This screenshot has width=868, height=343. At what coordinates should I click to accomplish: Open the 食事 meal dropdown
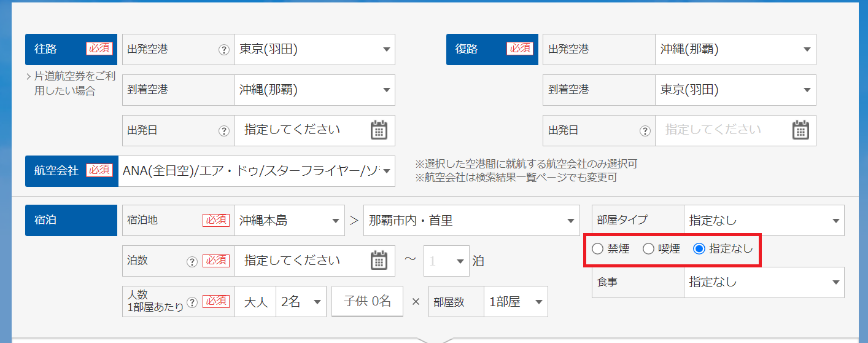764,282
